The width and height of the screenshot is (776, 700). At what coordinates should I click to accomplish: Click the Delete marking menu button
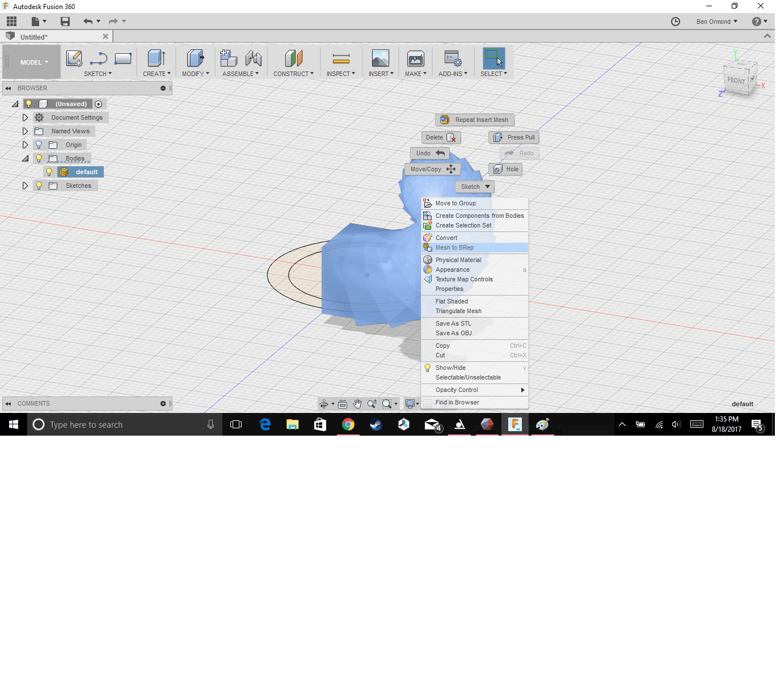(441, 137)
